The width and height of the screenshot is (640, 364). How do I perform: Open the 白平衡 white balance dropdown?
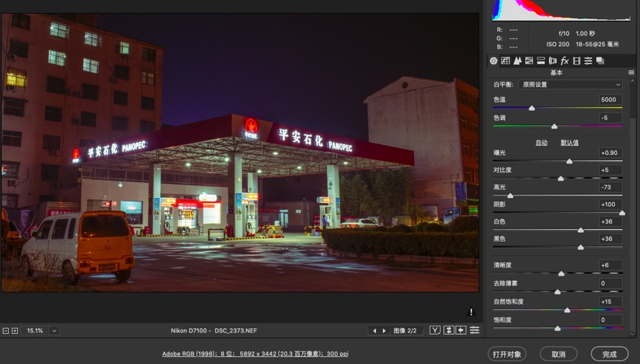570,85
